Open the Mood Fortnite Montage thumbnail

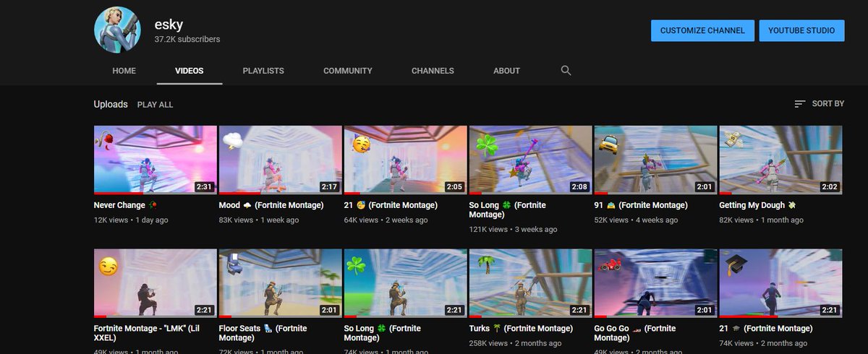click(x=280, y=160)
